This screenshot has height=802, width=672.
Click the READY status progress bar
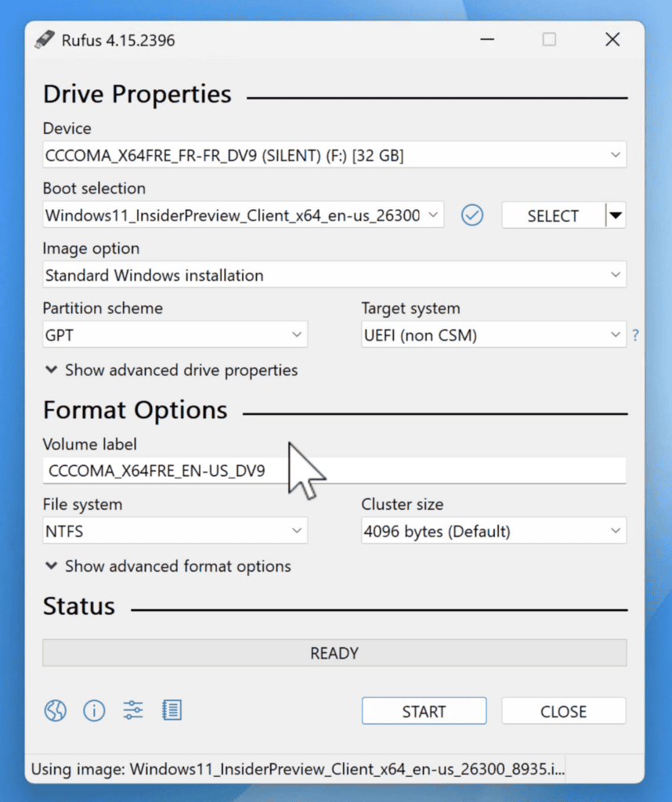point(334,652)
